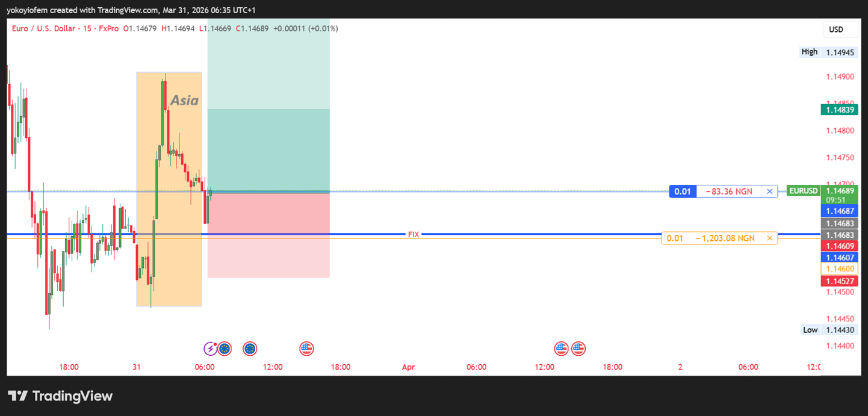This screenshot has width=868, height=416.
Task: Open the USD currency selector
Action: coord(835,29)
